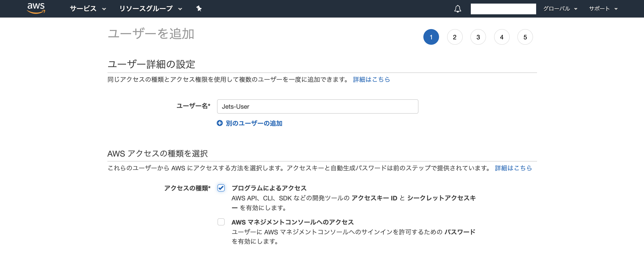The image size is (644, 276).
Task: Click the ユーザー名 input field
Action: (x=318, y=106)
